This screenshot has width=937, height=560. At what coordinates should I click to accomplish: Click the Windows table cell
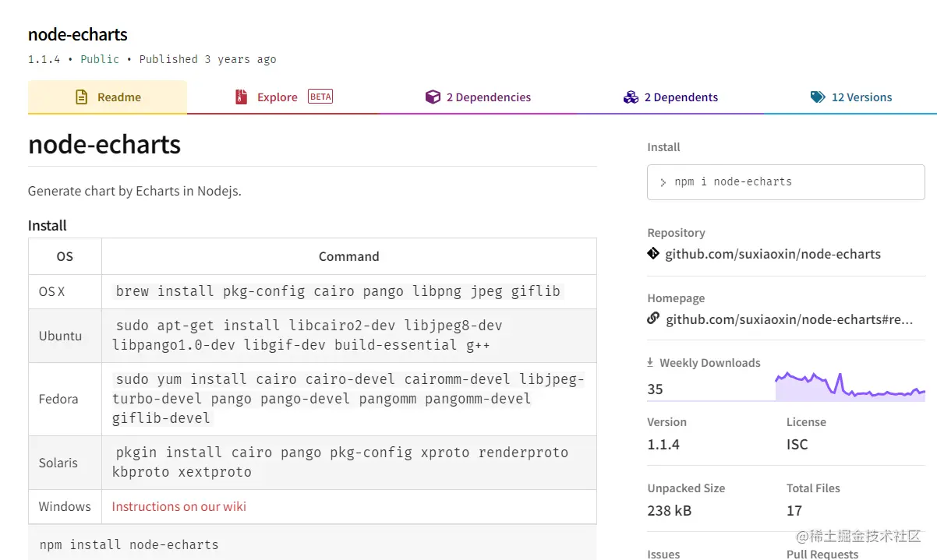pos(65,506)
